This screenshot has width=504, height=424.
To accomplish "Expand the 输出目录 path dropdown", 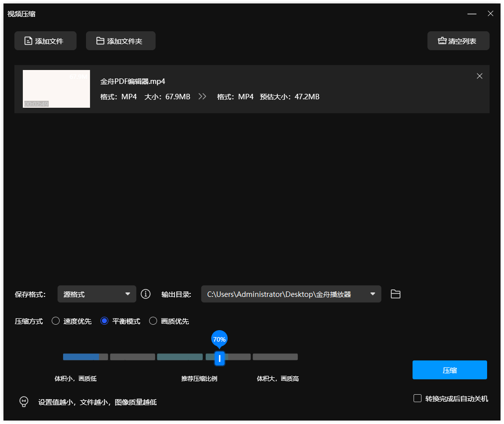I will click(373, 294).
